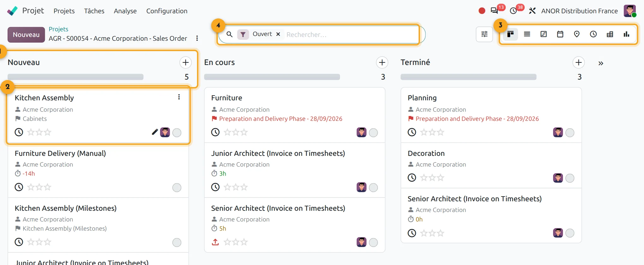This screenshot has height=265, width=644.
Task: Open the Projets menu
Action: (x=64, y=11)
